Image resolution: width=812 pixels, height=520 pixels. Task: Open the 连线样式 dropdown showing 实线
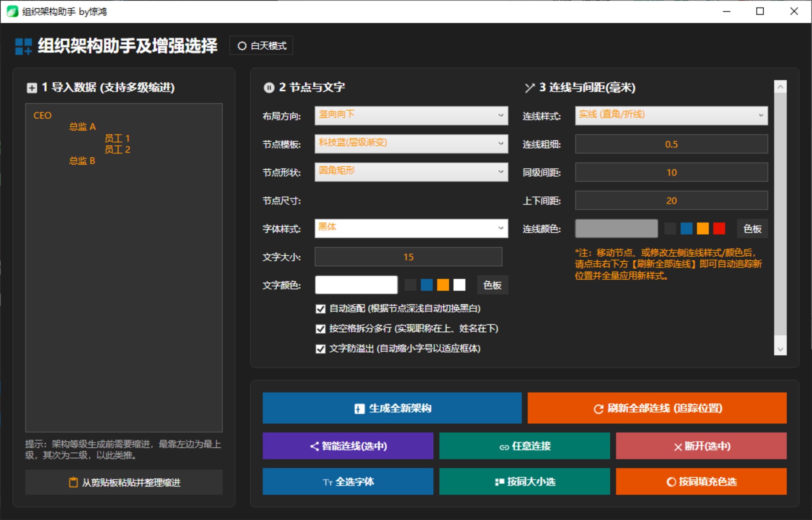click(x=671, y=116)
